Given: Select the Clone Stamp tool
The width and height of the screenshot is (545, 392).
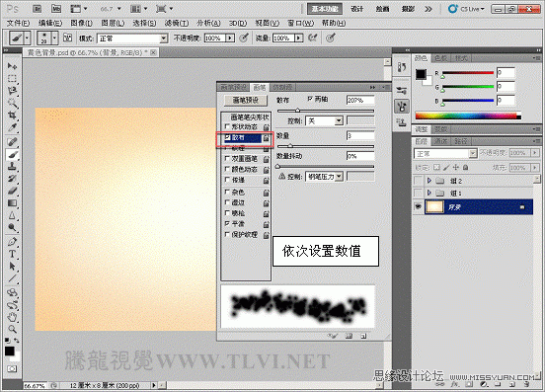Looking at the screenshot, I should [12, 167].
